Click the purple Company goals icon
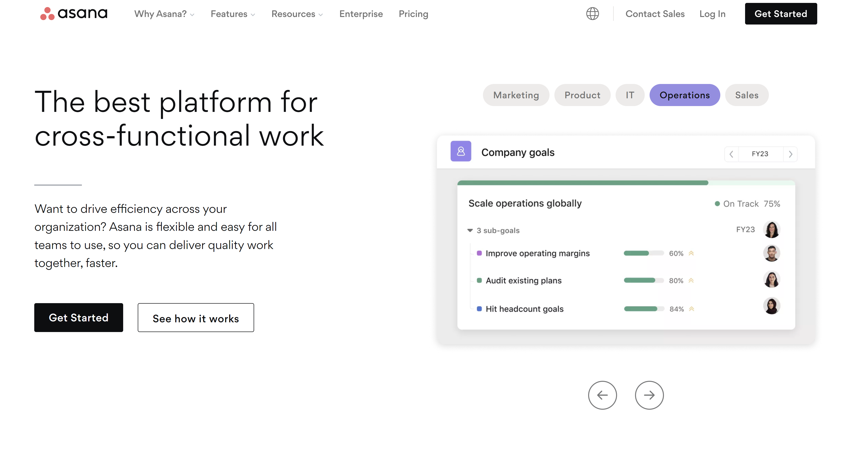Image resolution: width=868 pixels, height=466 pixels. (x=461, y=151)
